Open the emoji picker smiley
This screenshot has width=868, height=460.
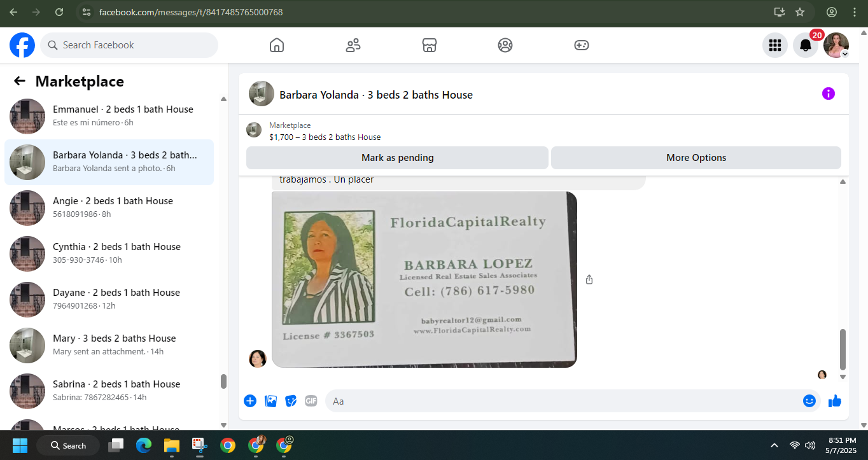click(809, 401)
